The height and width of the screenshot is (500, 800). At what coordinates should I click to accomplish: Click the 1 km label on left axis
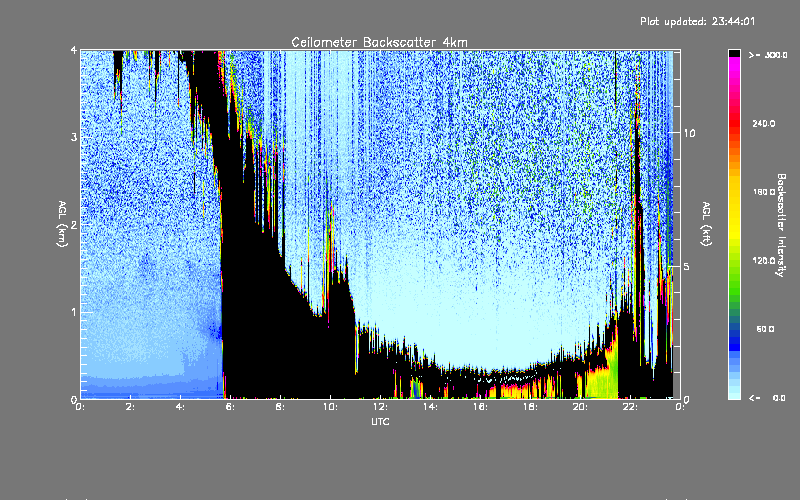click(x=74, y=312)
